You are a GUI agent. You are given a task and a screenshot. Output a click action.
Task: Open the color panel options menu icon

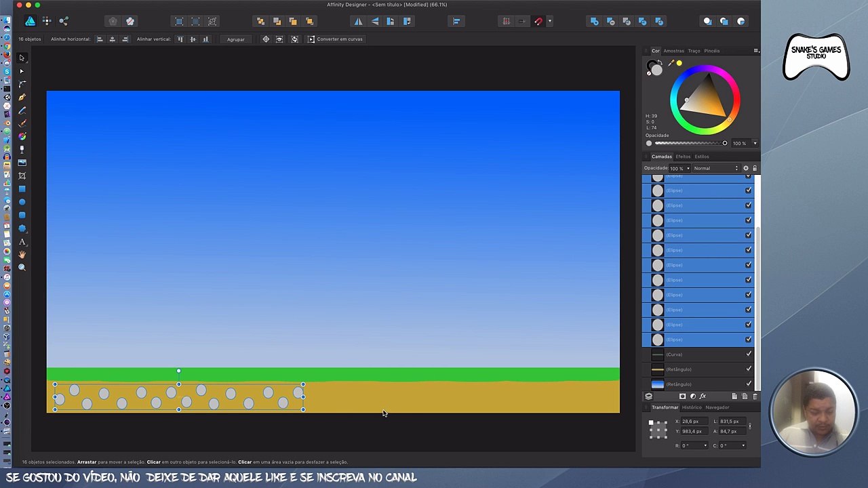756,51
